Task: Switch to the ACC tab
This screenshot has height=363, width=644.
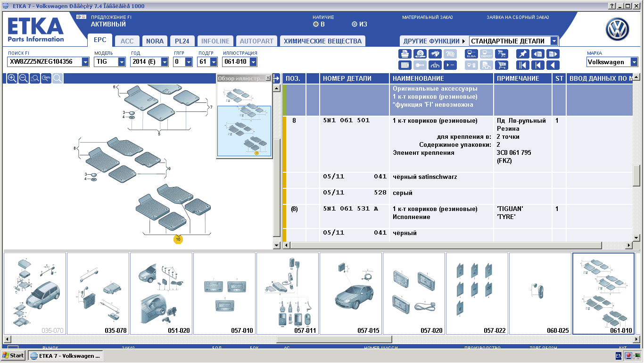Action: [x=127, y=41]
